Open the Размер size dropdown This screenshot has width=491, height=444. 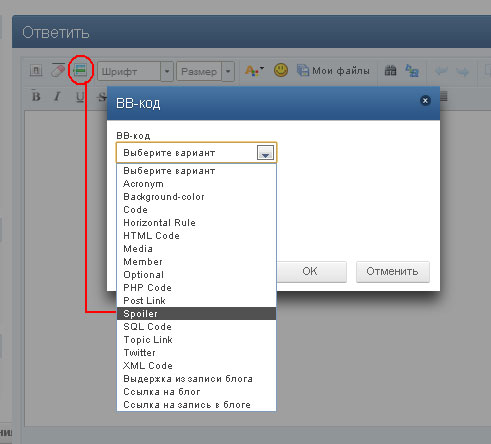pos(205,71)
